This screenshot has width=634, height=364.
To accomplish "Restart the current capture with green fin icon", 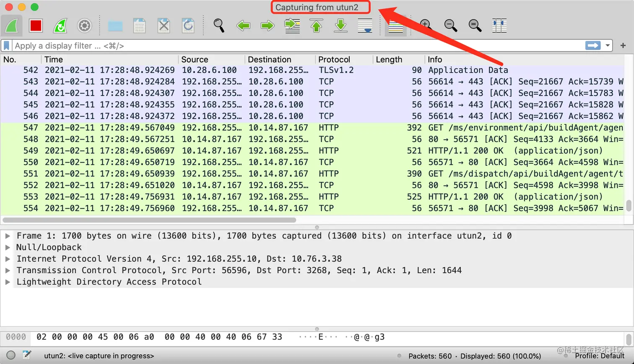I will tap(60, 26).
